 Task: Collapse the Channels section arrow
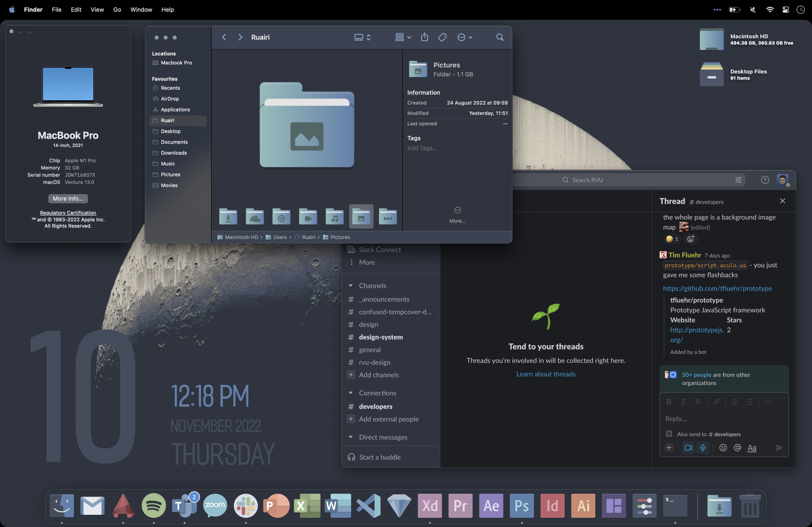click(x=351, y=286)
